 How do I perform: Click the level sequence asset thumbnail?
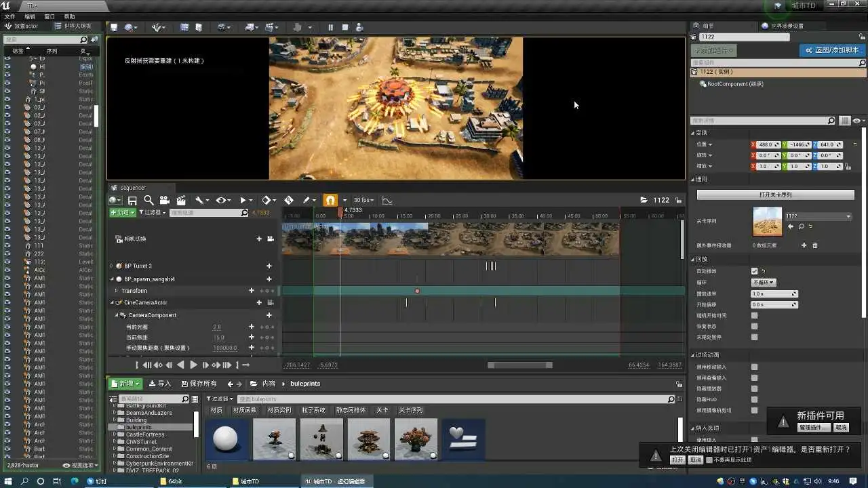[767, 222]
